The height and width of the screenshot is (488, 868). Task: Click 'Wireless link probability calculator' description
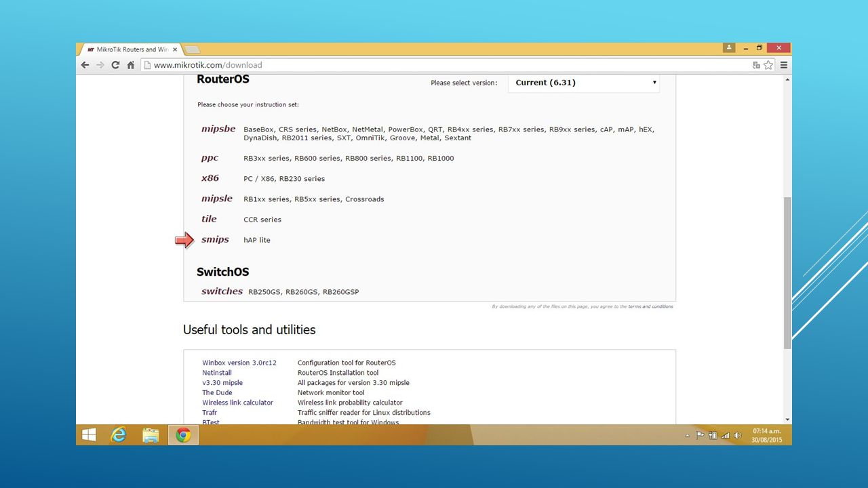click(x=350, y=403)
